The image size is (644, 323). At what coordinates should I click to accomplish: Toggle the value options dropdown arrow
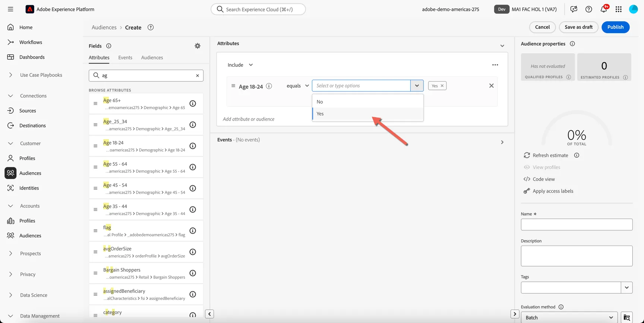coord(417,86)
